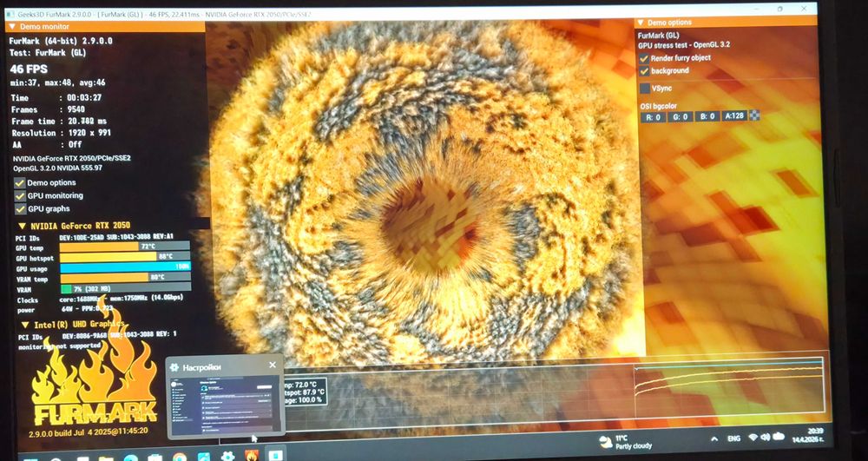
Task: Open the volume speaker tray icon
Action: [x=766, y=438]
